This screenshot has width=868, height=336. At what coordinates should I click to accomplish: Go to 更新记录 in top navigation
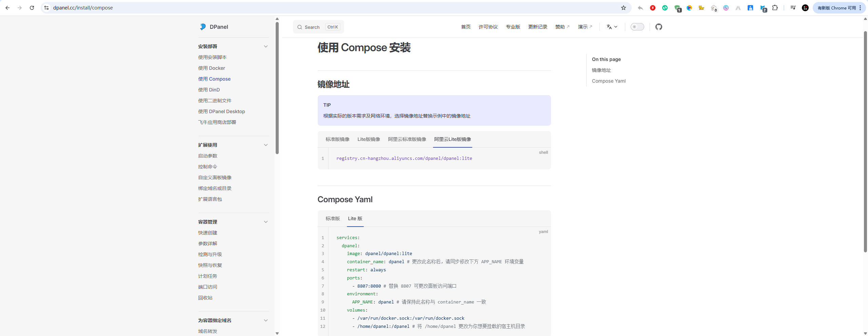pyautogui.click(x=537, y=27)
